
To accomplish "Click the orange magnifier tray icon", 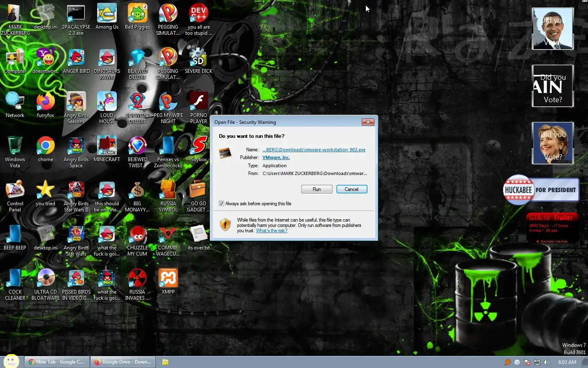I will pyautogui.click(x=508, y=362).
